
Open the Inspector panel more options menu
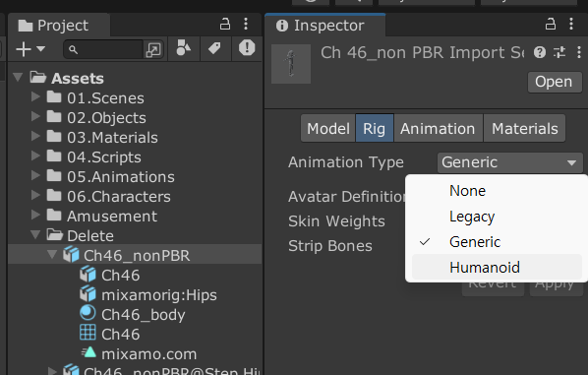point(571,24)
